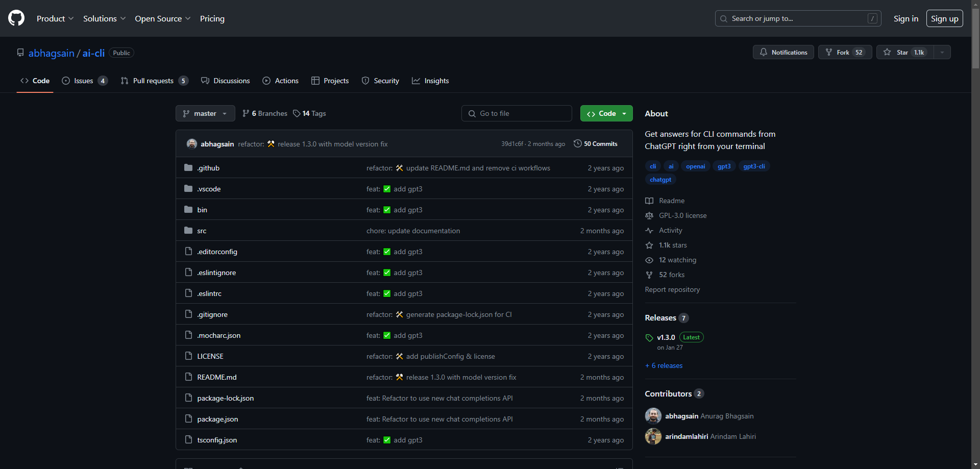
Task: Click the pulse icon next to Activity
Action: click(x=649, y=230)
